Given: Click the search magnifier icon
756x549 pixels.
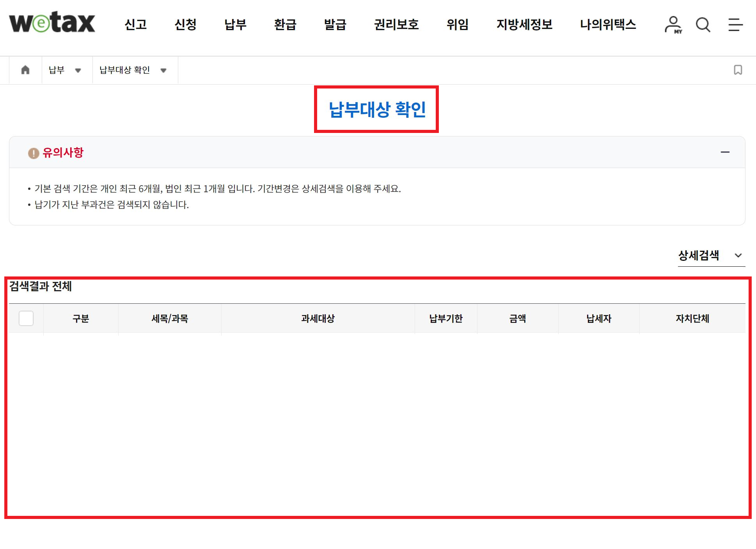Looking at the screenshot, I should [703, 25].
